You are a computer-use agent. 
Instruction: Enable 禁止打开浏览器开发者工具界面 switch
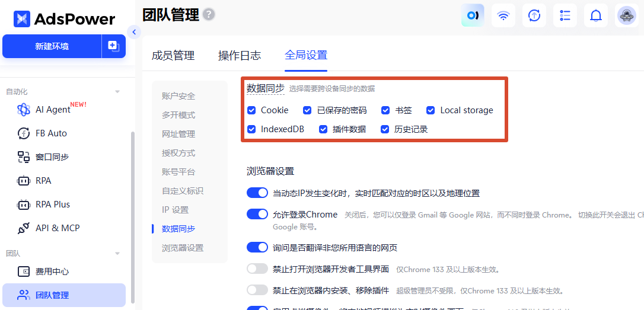click(257, 269)
